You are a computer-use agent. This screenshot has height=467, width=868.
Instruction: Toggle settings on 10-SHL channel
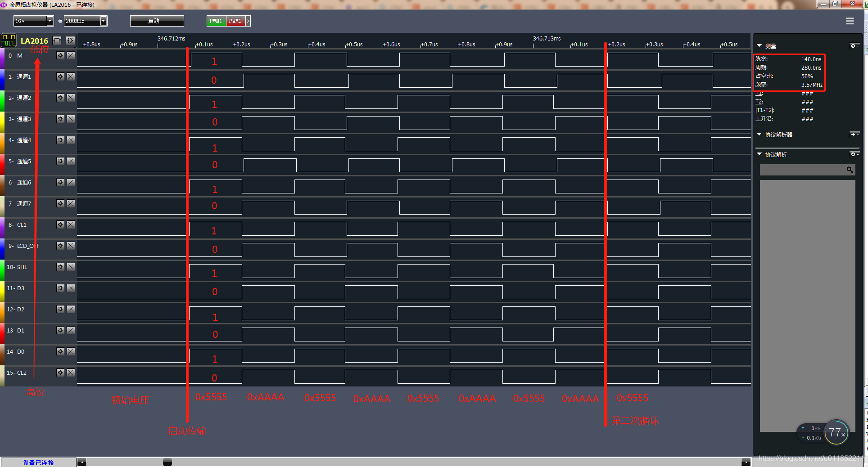[60, 267]
